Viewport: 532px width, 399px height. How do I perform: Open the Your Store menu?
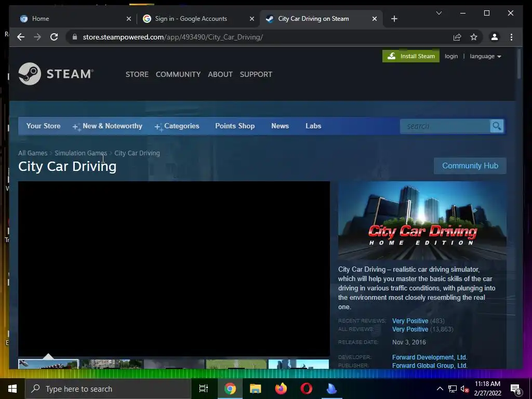click(x=44, y=126)
